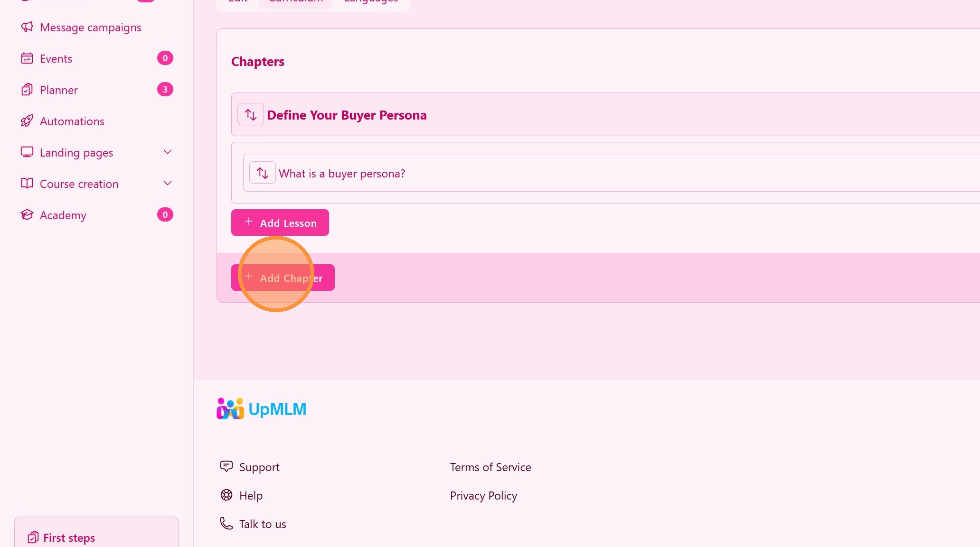
Task: Open the First steps panel
Action: pos(97,532)
